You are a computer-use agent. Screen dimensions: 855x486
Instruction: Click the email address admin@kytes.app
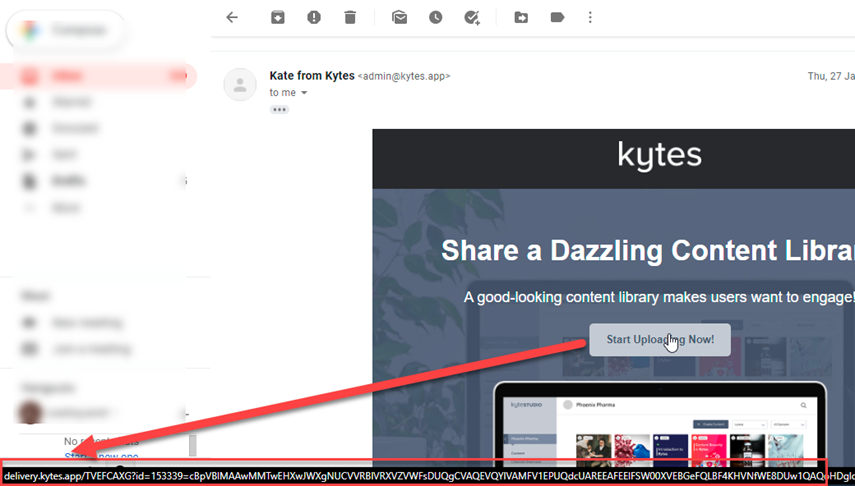coord(404,76)
